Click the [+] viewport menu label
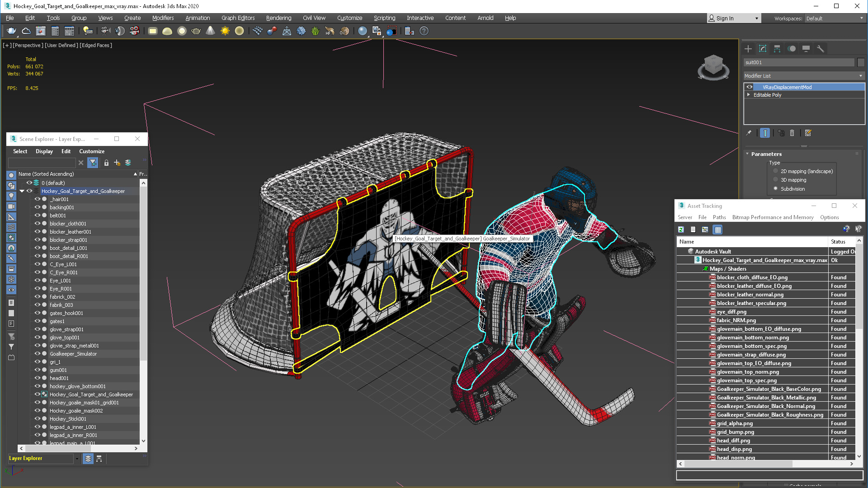Screen dimensions: 868x488 point(7,45)
